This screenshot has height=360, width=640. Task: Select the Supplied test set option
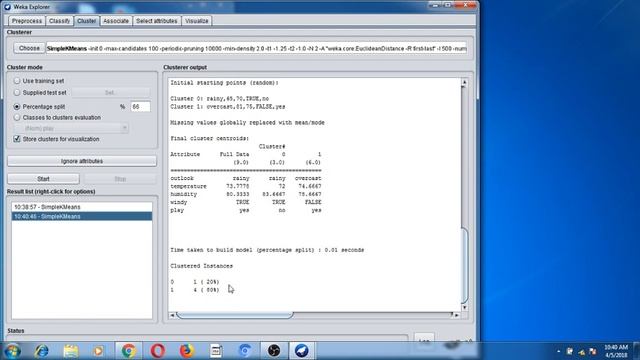[17, 93]
